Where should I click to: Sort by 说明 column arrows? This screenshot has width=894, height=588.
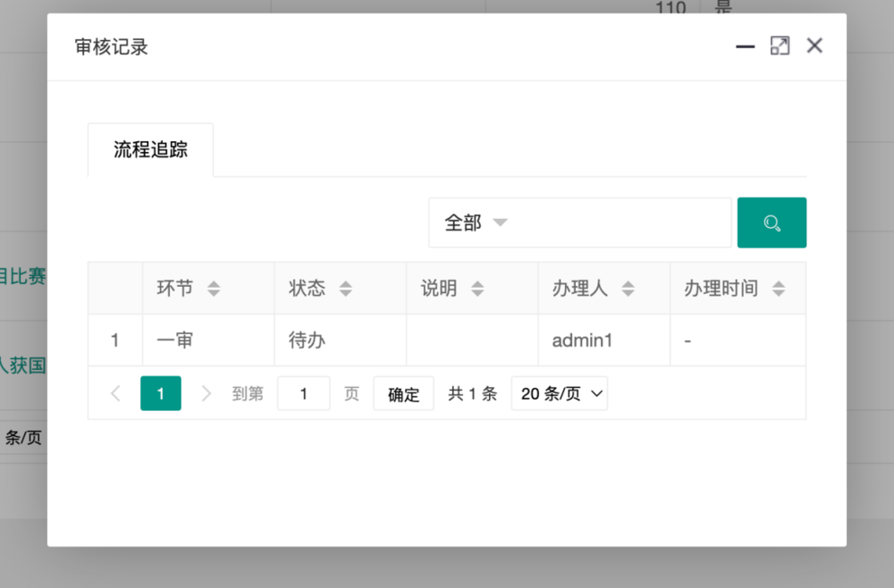click(x=477, y=289)
